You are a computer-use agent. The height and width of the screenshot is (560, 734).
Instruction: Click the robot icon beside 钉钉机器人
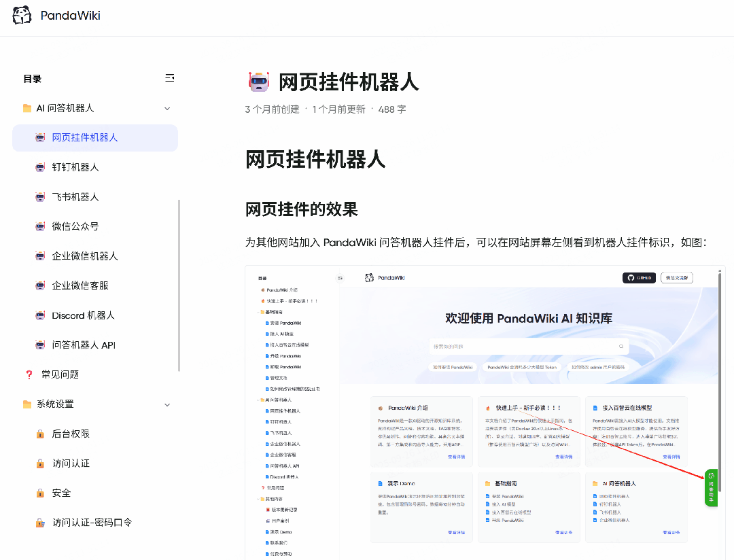[40, 167]
